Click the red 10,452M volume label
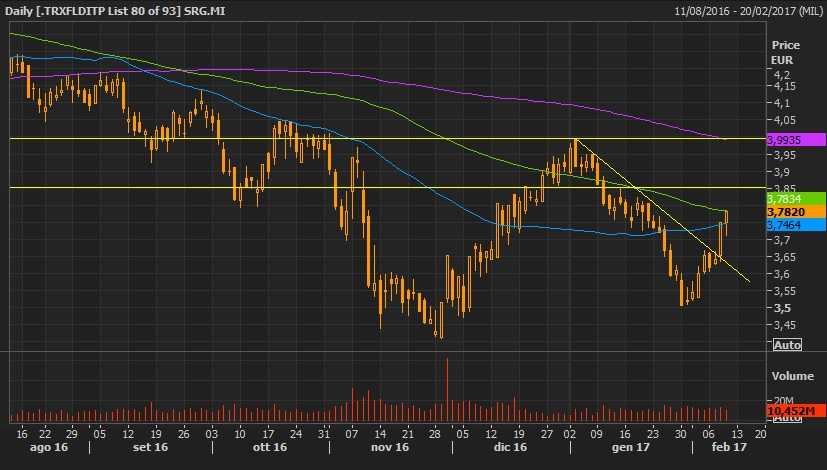Viewport: 827px width, 470px height. click(x=787, y=411)
